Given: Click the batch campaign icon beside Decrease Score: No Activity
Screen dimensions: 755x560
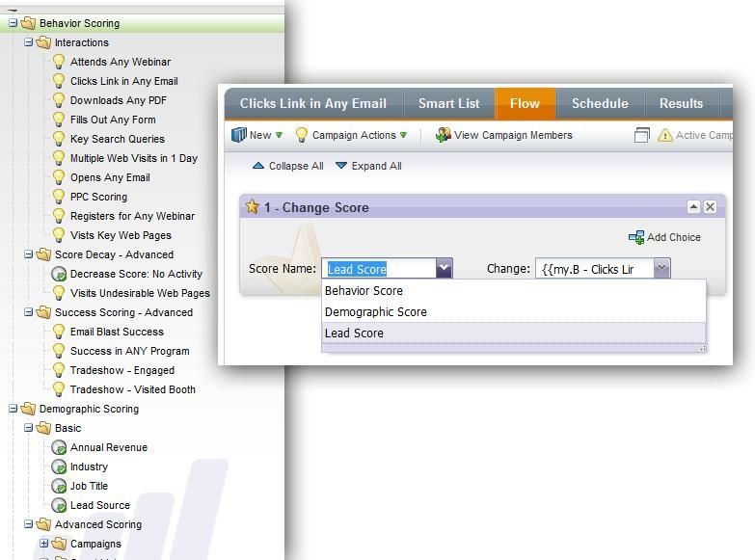Looking at the screenshot, I should pyautogui.click(x=59, y=274).
